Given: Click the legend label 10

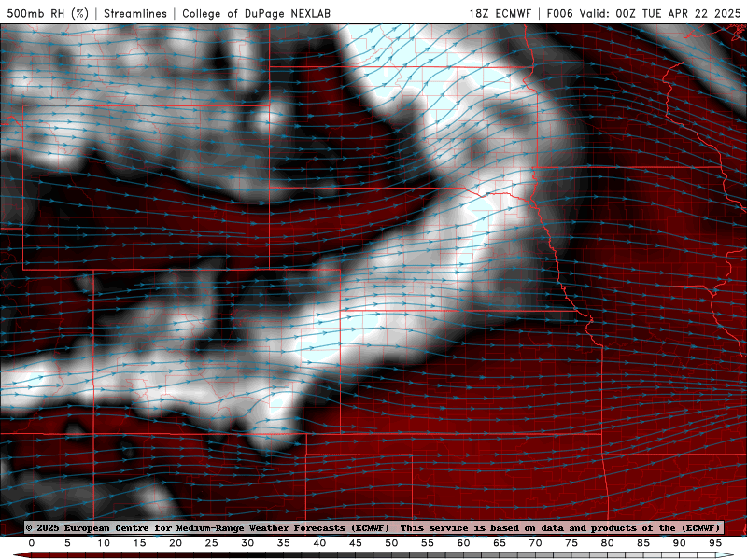Looking at the screenshot, I should click(x=104, y=543).
